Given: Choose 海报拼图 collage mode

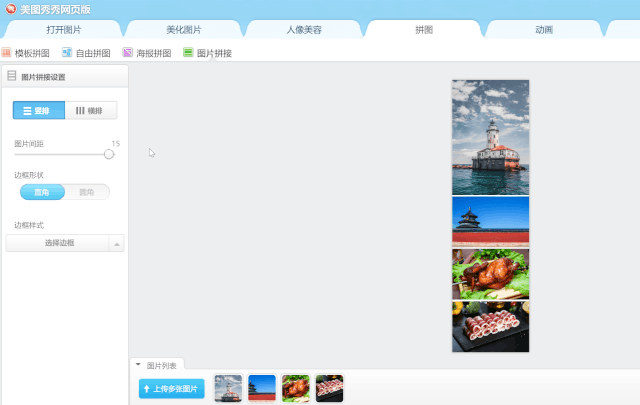Looking at the screenshot, I should coord(147,53).
